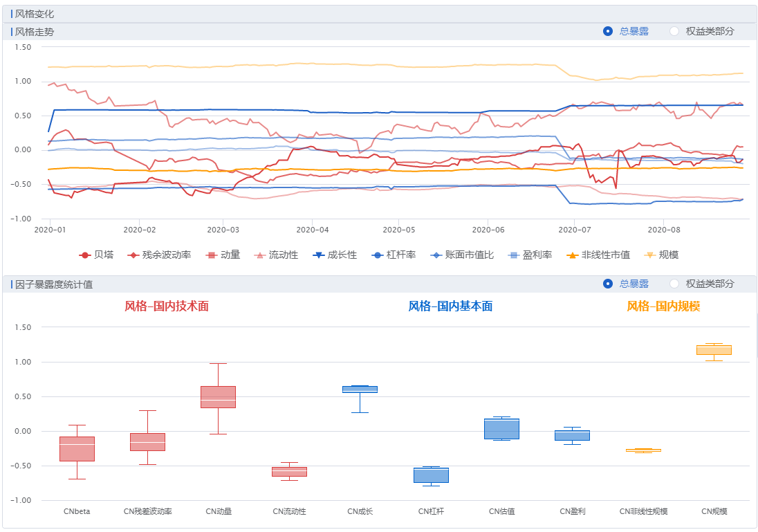Click the 2020-04 axis label
Viewport: 758px width, 532px height.
click(313, 230)
